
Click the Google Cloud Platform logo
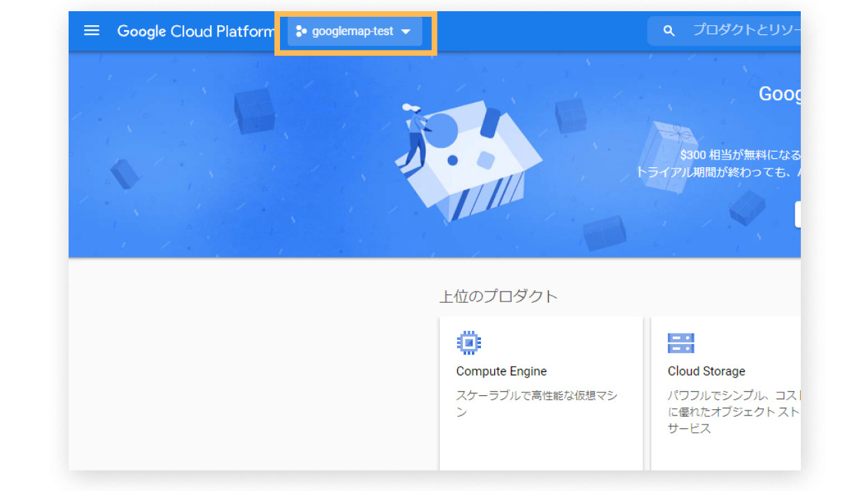(195, 31)
